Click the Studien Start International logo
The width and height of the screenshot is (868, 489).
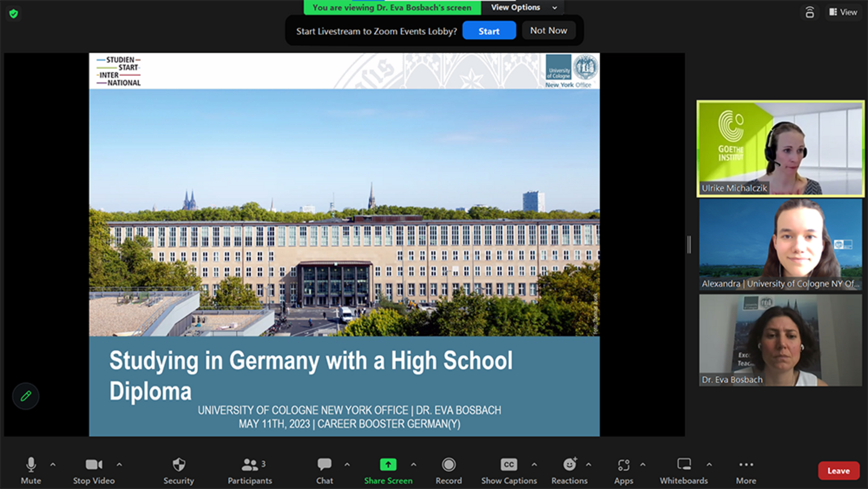(119, 71)
